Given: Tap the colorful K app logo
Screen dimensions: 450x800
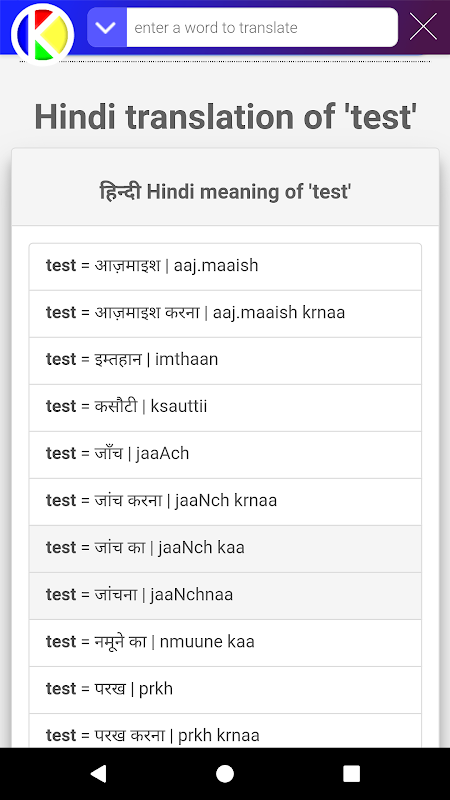Looking at the screenshot, I should 43,35.
